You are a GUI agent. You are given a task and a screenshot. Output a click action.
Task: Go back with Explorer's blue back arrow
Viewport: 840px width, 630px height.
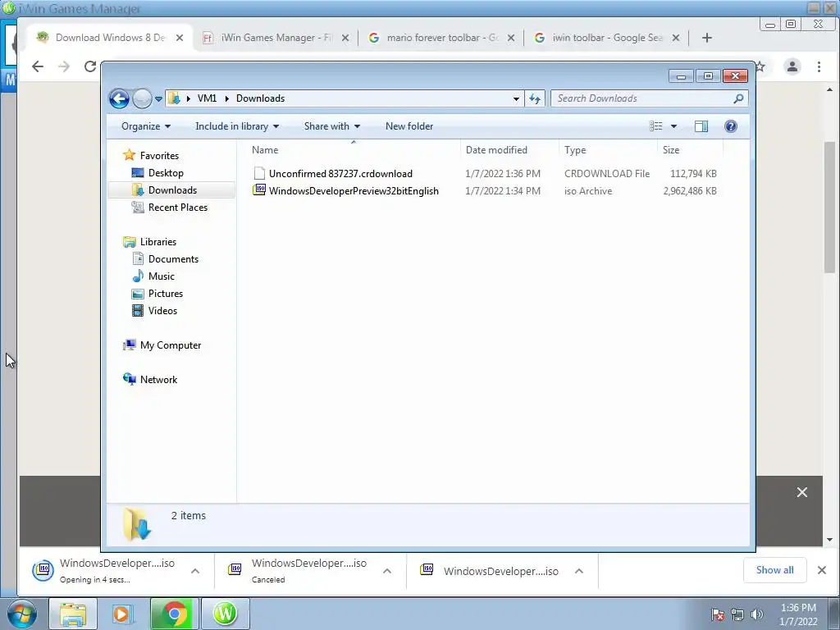pos(119,98)
